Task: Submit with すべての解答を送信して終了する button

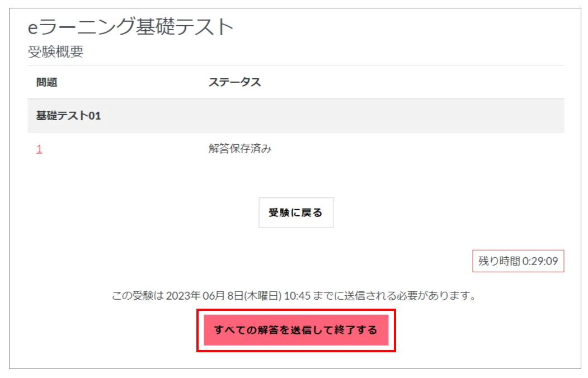Action: (296, 330)
